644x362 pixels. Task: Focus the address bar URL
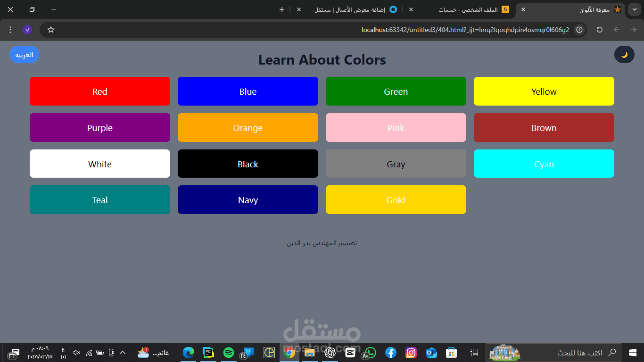[465, 30]
